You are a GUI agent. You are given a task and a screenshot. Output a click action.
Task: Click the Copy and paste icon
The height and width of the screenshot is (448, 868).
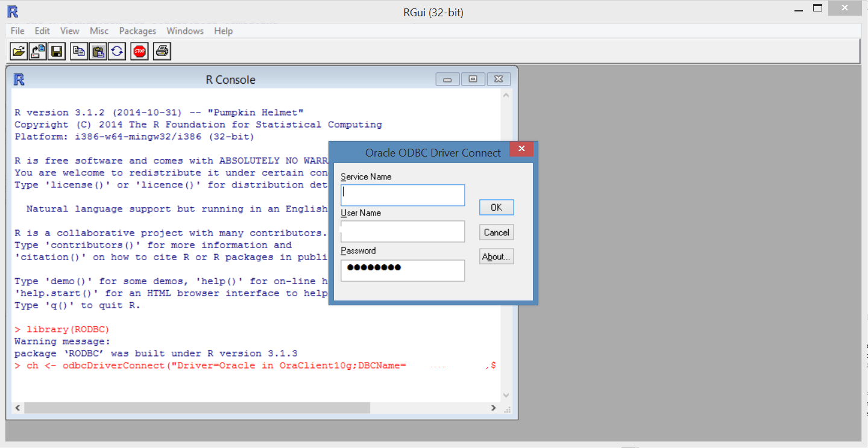[117, 51]
